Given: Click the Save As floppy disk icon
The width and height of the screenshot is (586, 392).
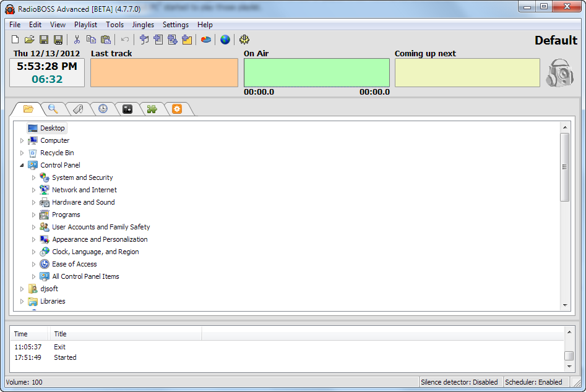Looking at the screenshot, I should (x=58, y=39).
